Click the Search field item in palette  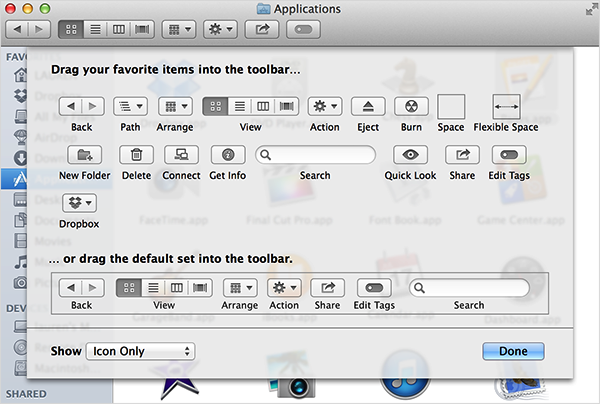[x=315, y=155]
